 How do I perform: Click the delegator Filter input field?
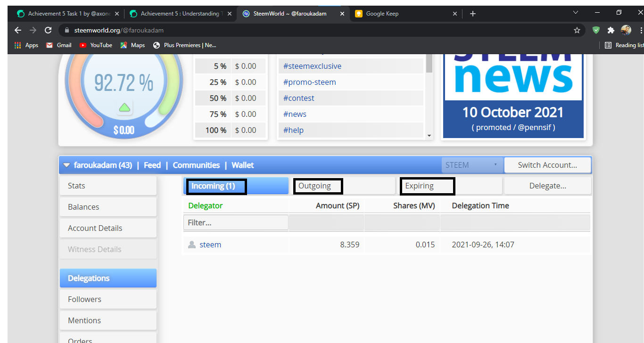(236, 222)
